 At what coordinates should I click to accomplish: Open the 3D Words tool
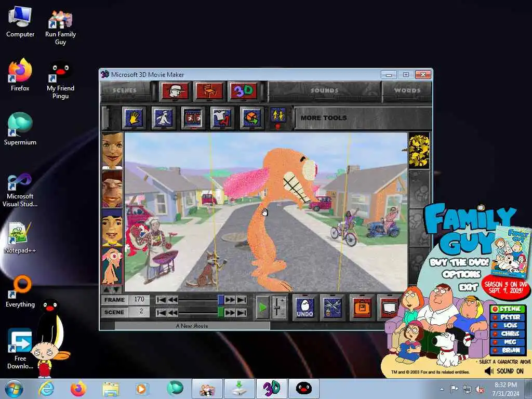pos(244,90)
